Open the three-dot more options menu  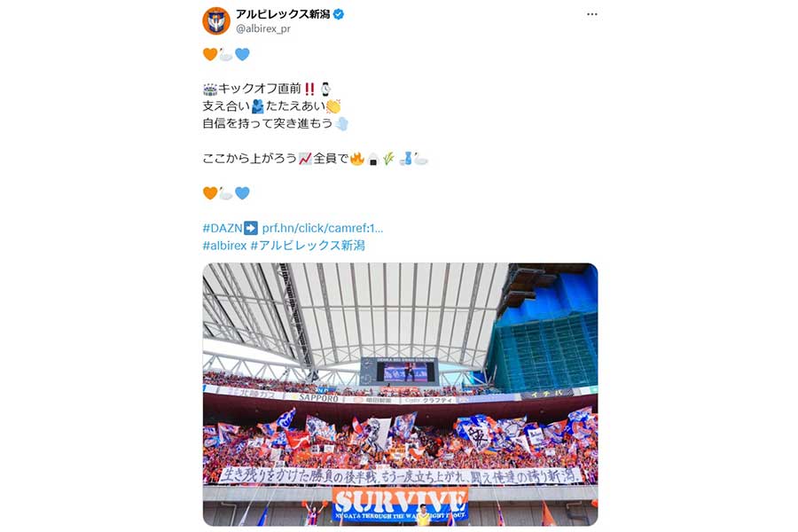[592, 14]
